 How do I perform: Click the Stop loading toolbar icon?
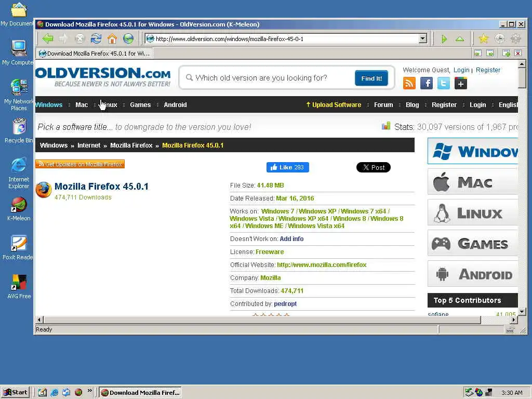[x=79, y=38]
